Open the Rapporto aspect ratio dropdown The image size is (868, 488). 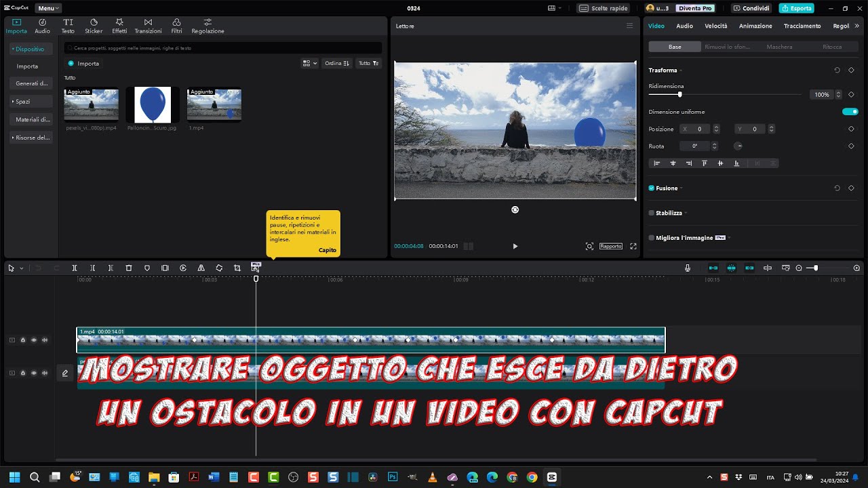[x=611, y=246]
